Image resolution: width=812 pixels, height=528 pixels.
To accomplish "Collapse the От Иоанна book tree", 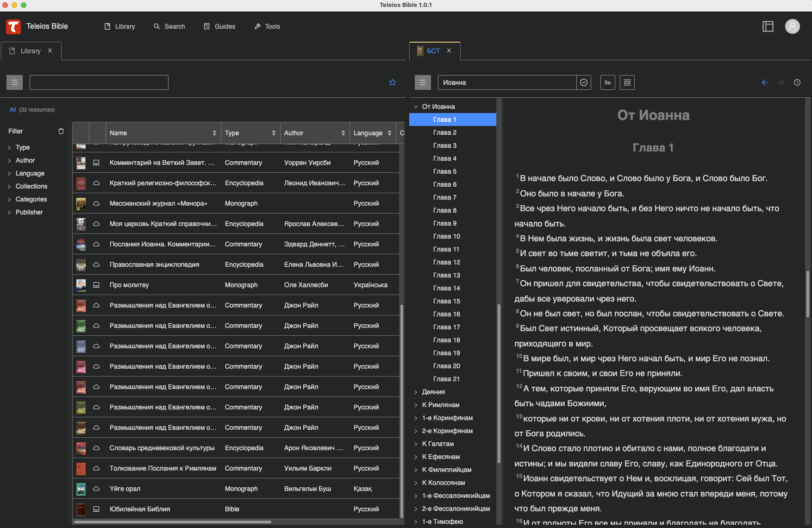I will point(416,107).
